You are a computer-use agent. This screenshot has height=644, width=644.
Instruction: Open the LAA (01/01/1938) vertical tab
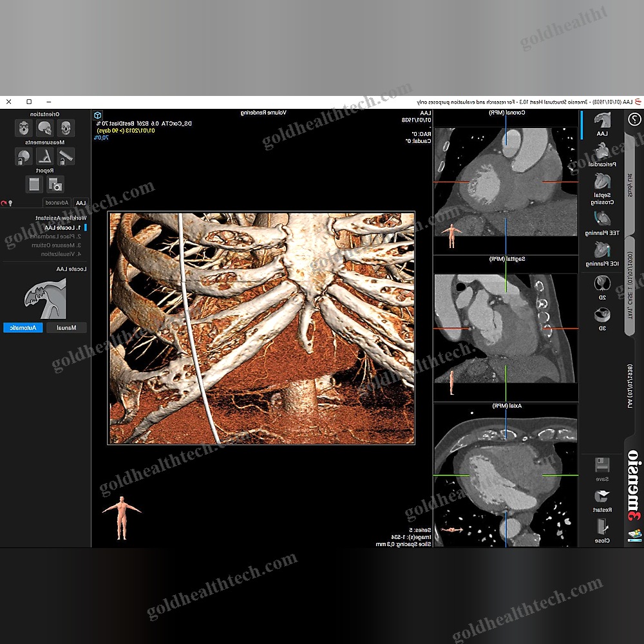pos(630,386)
